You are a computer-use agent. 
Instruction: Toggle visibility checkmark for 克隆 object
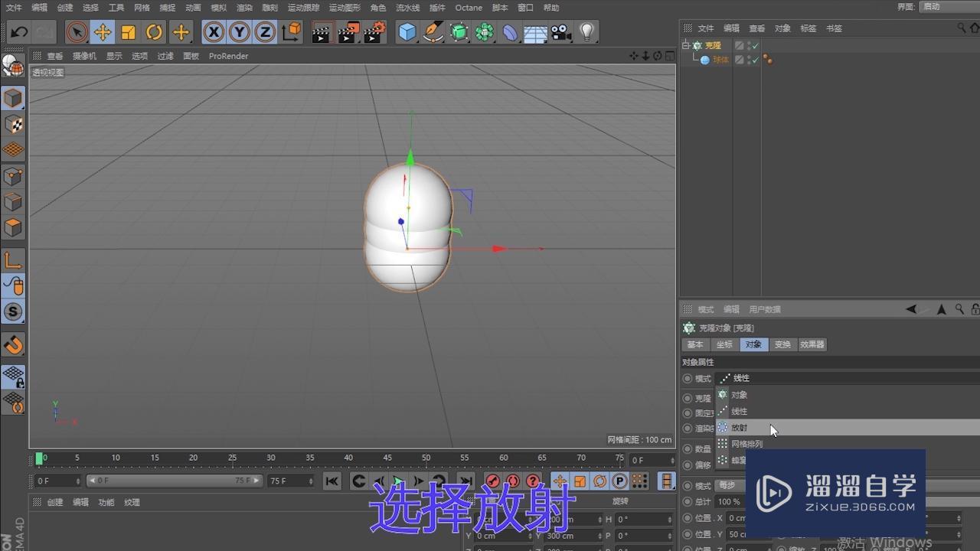pyautogui.click(x=755, y=46)
